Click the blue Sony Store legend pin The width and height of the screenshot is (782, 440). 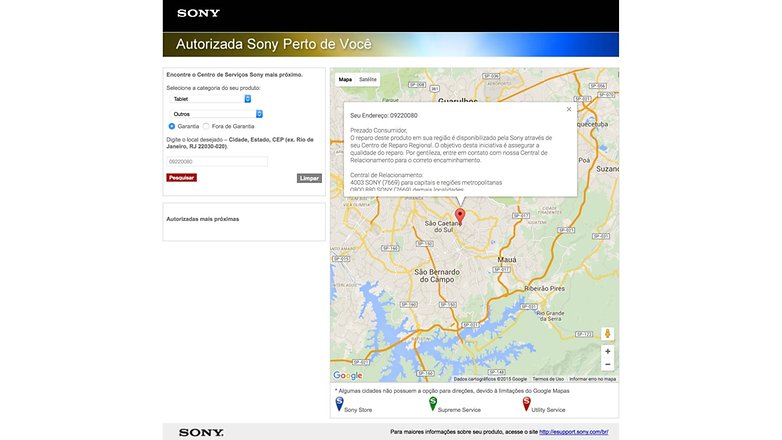tap(339, 404)
